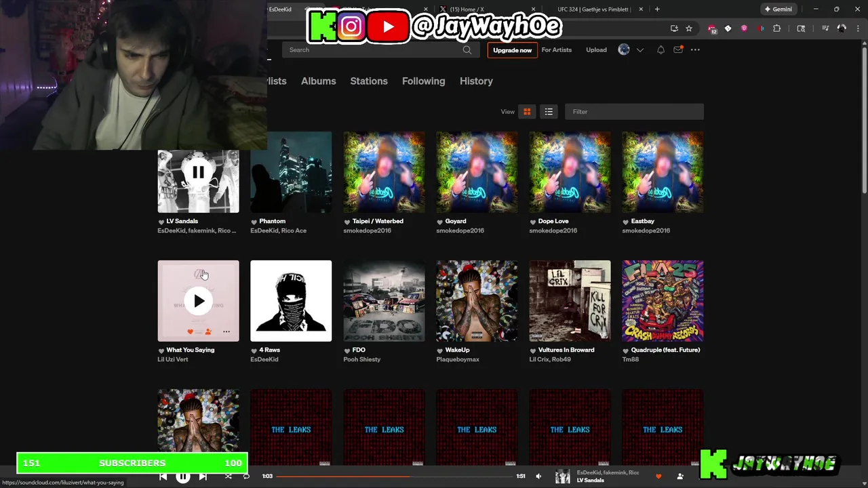Open For Artists link
This screenshot has height=488, width=868.
[x=557, y=50]
